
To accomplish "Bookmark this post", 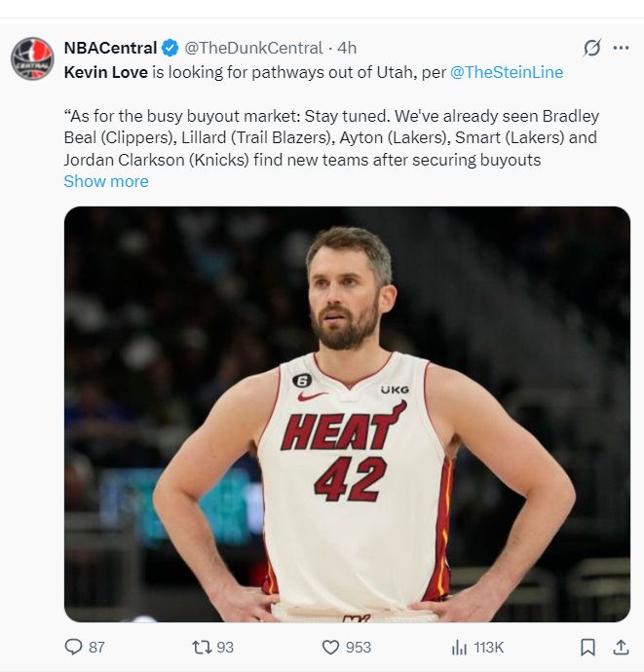I will tap(587, 647).
